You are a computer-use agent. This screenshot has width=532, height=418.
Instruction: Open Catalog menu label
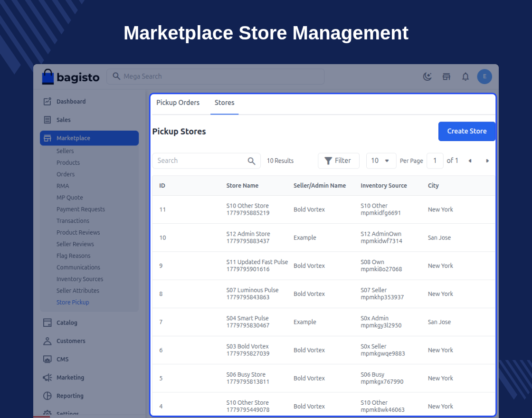click(x=67, y=323)
